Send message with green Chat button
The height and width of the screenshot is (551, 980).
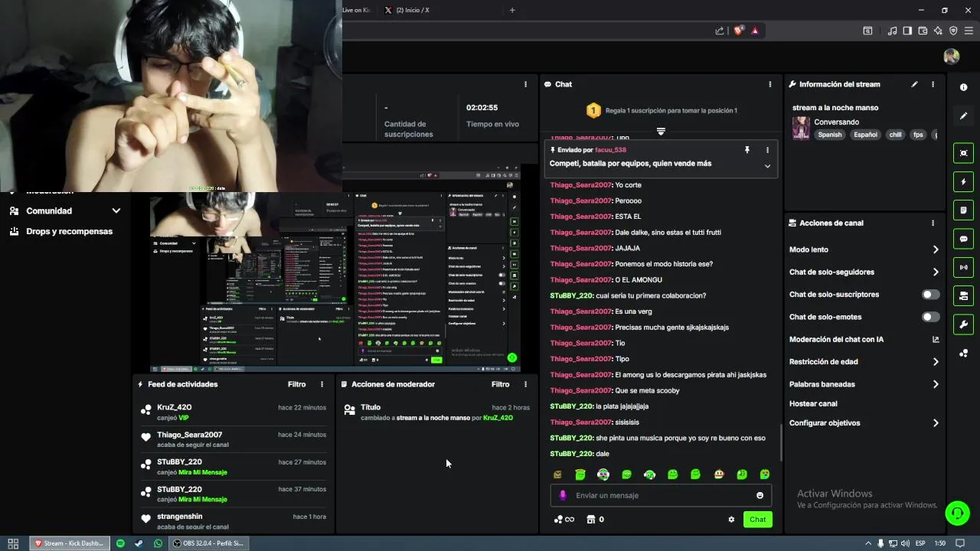pos(757,520)
